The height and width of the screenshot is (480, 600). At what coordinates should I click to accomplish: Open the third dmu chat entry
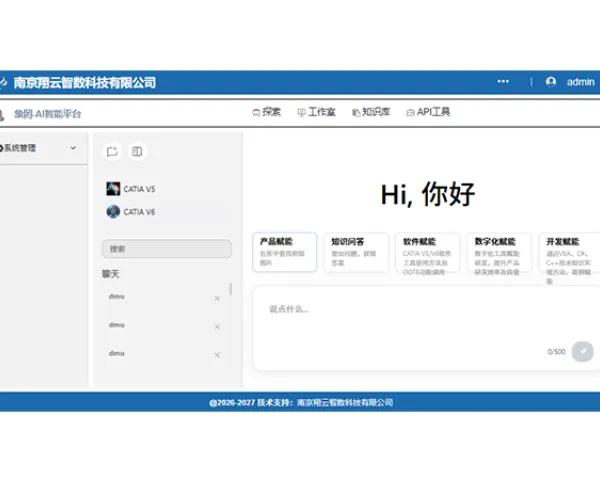click(117, 353)
